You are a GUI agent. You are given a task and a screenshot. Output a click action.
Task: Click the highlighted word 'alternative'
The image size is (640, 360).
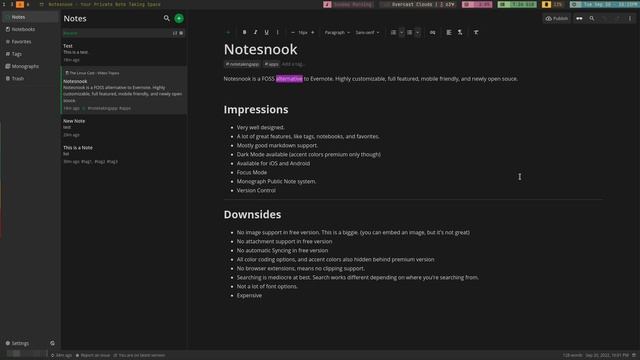pos(289,79)
